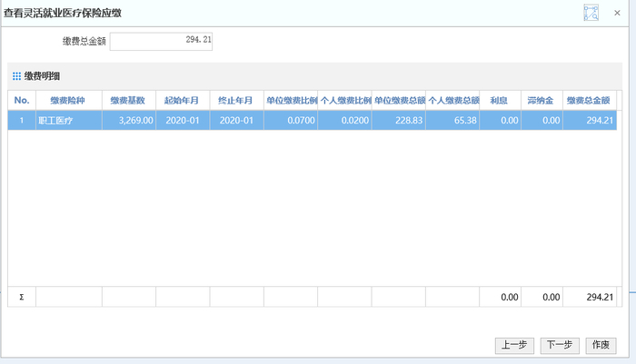The width and height of the screenshot is (636, 364).
Task: Select the 职工医疗 row cell
Action: 68,120
